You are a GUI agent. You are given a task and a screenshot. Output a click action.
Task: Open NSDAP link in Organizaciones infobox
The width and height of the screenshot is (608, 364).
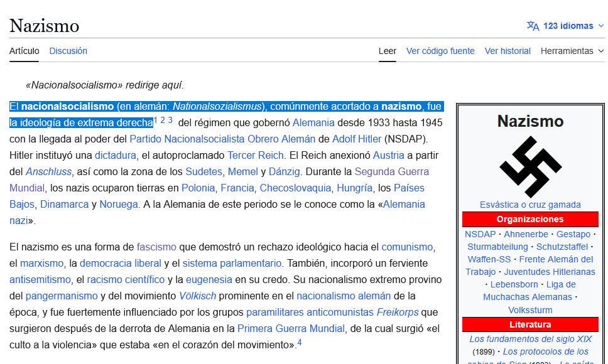(x=480, y=234)
